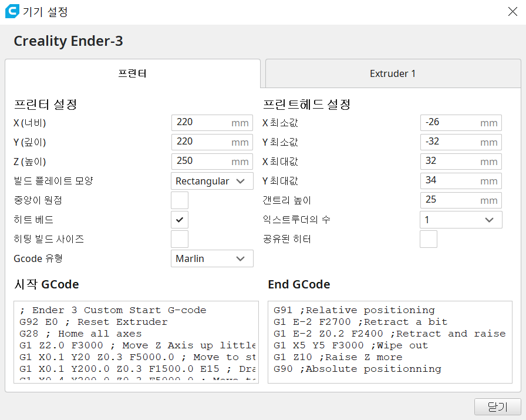
Task: Click the 'G90 ;Absolute positionning' line
Action: pyautogui.click(x=358, y=369)
